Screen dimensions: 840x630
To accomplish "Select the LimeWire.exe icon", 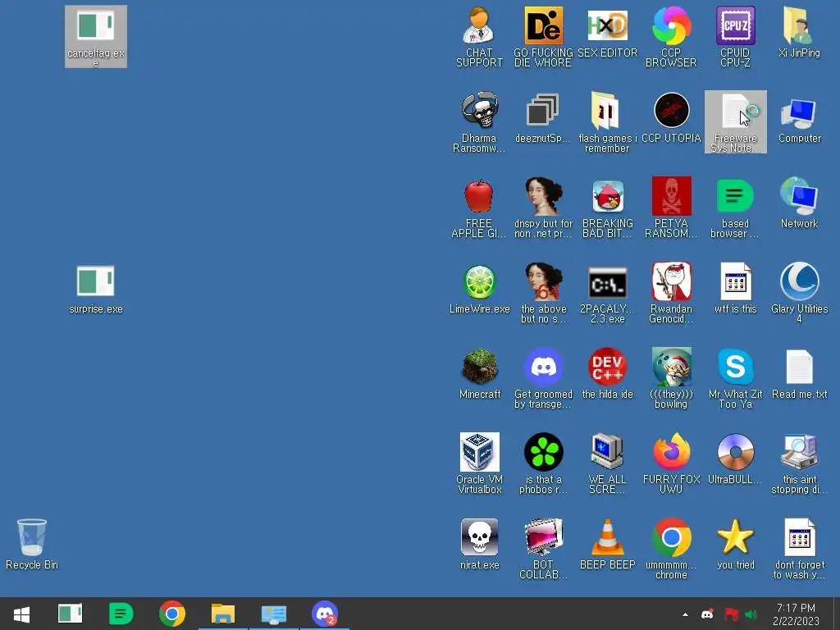I will pos(479,288).
